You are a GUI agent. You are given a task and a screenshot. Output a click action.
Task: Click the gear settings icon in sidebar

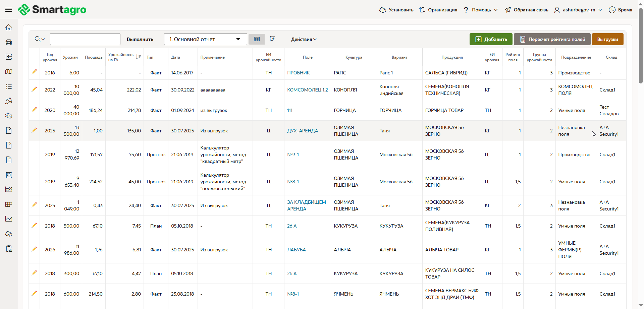click(9, 116)
